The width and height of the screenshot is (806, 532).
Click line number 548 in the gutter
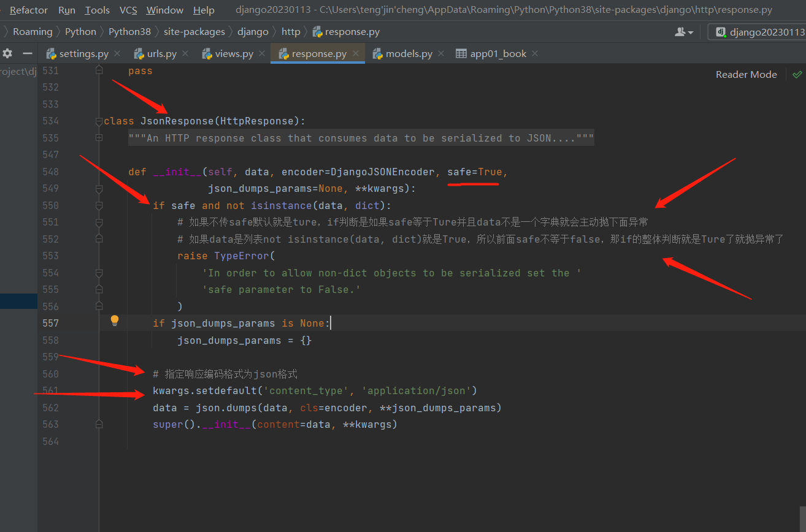point(51,172)
